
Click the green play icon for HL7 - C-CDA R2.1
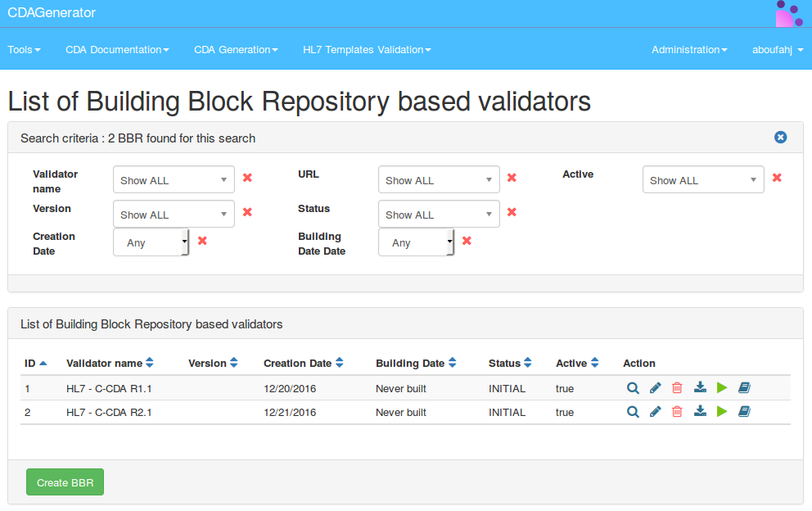pos(722,412)
